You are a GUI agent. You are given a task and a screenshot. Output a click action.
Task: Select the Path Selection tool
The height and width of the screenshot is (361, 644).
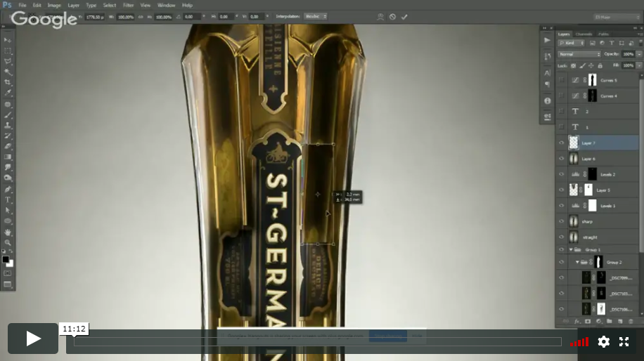click(8, 211)
